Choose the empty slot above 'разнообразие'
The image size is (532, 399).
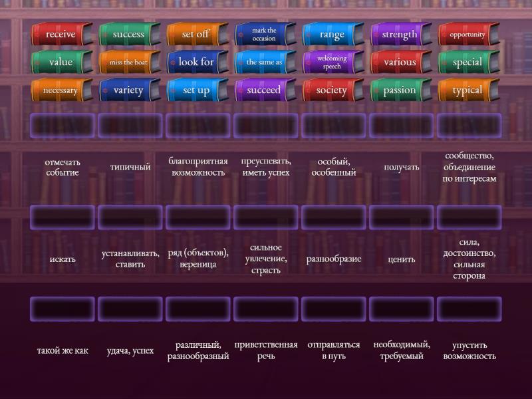334,217
